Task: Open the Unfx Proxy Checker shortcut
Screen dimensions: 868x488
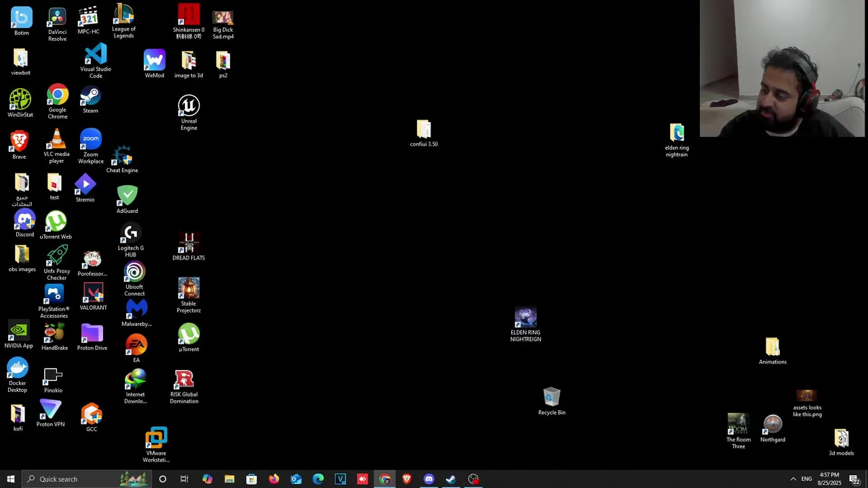Action: [x=57, y=263]
